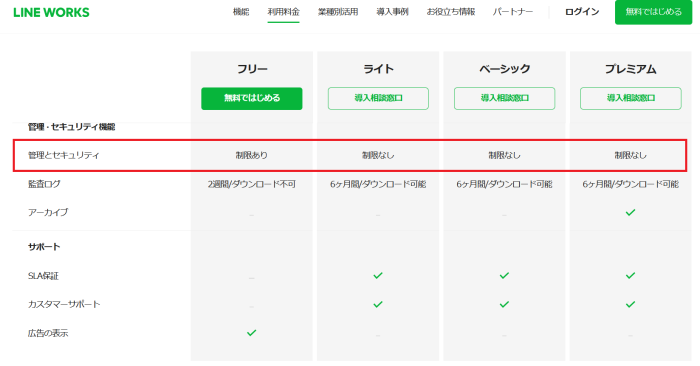Click 無料ではじめる under フリー plan
The image size is (700, 366).
click(x=252, y=98)
